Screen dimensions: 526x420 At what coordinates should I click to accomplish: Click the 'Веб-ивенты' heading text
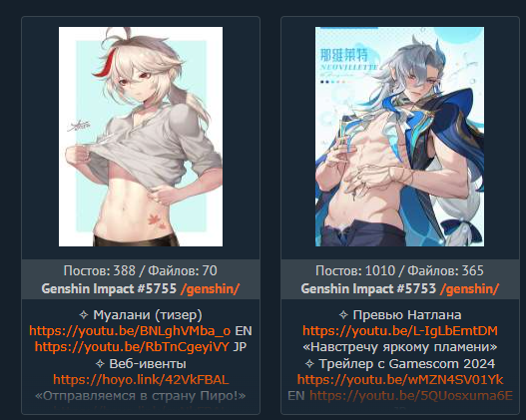pos(148,364)
